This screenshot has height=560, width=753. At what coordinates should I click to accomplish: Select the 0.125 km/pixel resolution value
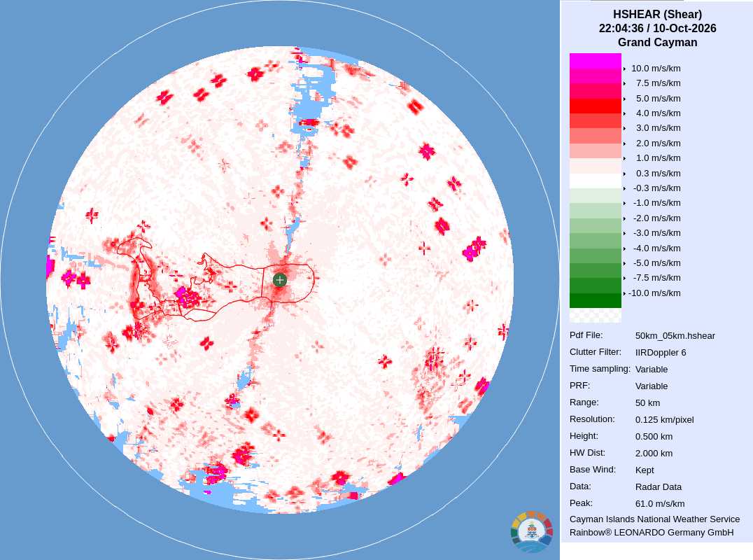tap(664, 420)
